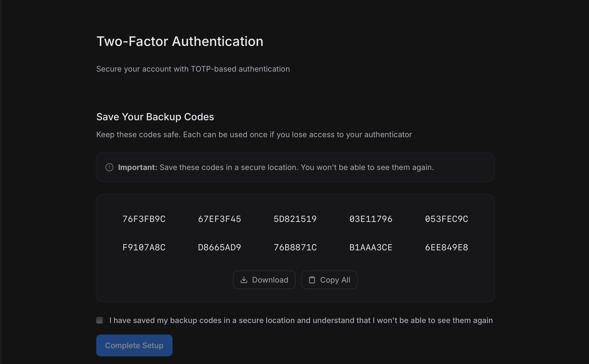This screenshot has height=364, width=589.
Task: Click the alert circle icon beside Important
Action: click(109, 167)
